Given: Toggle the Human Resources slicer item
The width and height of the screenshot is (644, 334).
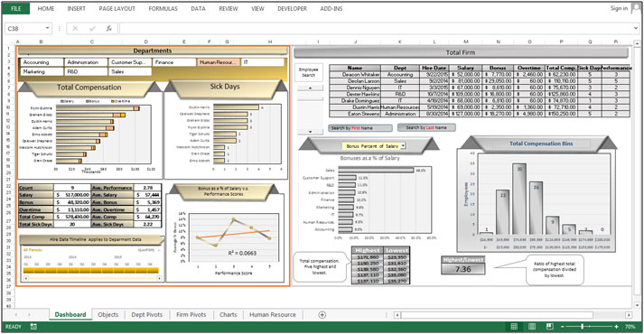Looking at the screenshot, I should point(218,62).
